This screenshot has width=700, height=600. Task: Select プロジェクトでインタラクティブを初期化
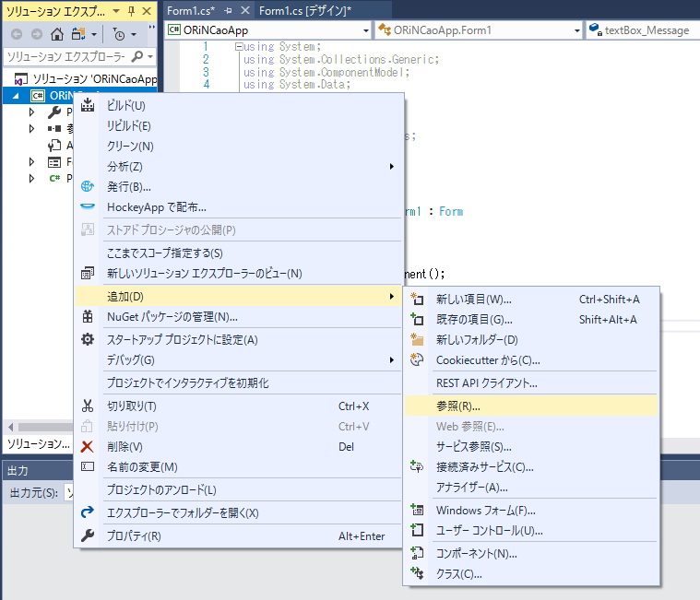coord(239,382)
